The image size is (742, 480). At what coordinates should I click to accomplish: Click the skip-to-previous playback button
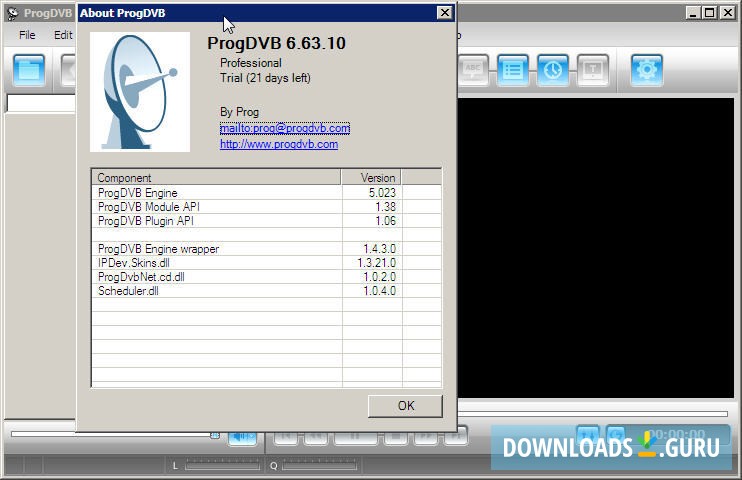coord(286,436)
